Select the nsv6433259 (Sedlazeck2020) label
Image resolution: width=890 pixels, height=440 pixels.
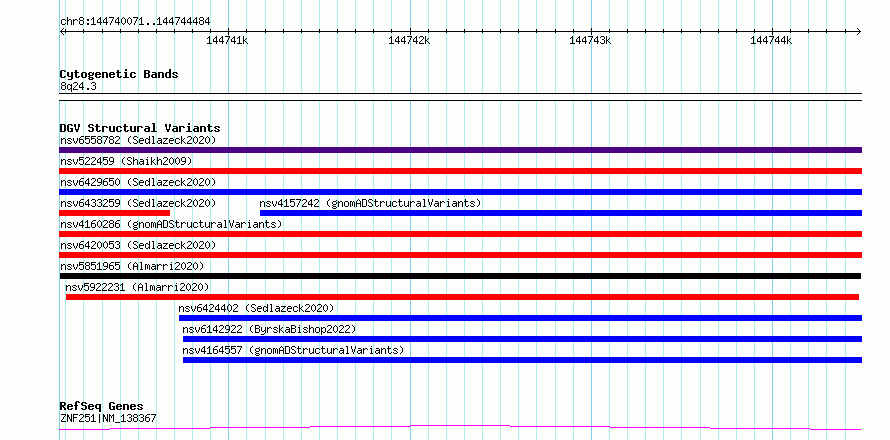pyautogui.click(x=138, y=203)
